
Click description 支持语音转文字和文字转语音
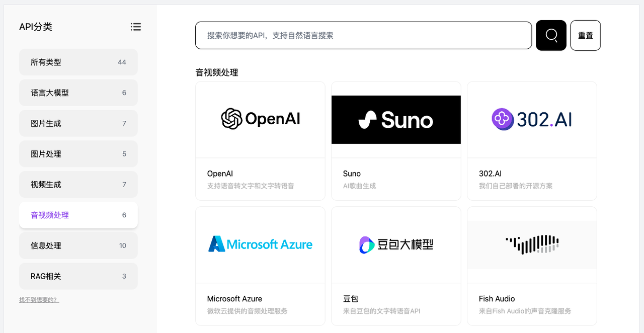(x=251, y=186)
